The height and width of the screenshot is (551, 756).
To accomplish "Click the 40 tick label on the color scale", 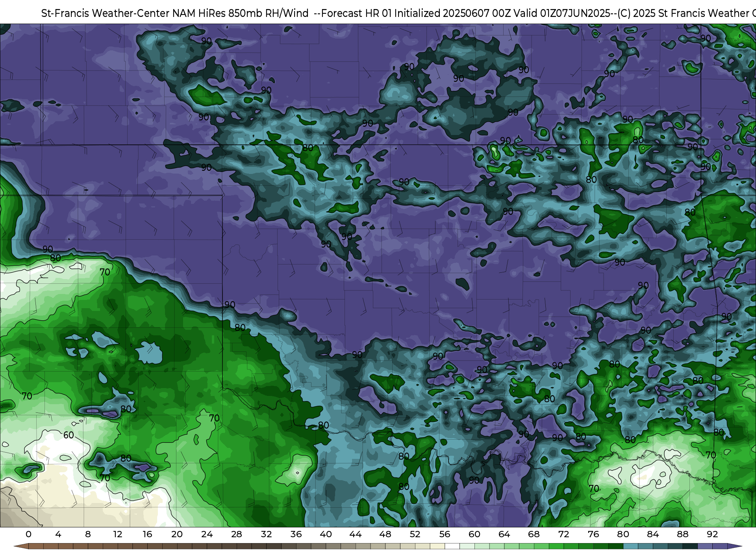I will pos(326,534).
